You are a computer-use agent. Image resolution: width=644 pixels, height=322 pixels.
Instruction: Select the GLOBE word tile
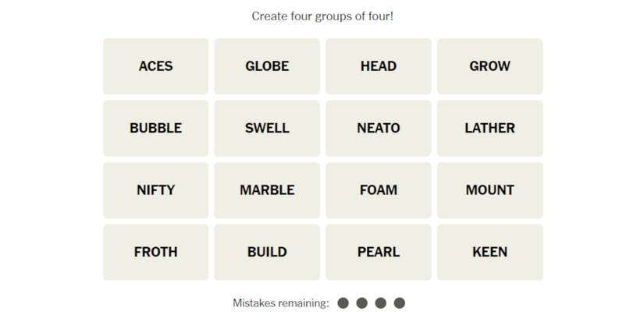(267, 66)
